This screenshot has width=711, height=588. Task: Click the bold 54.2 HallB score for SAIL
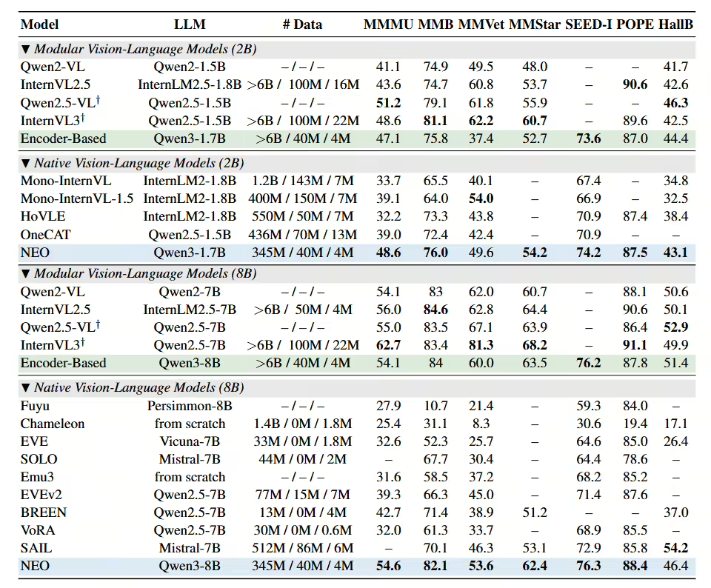pos(676,548)
